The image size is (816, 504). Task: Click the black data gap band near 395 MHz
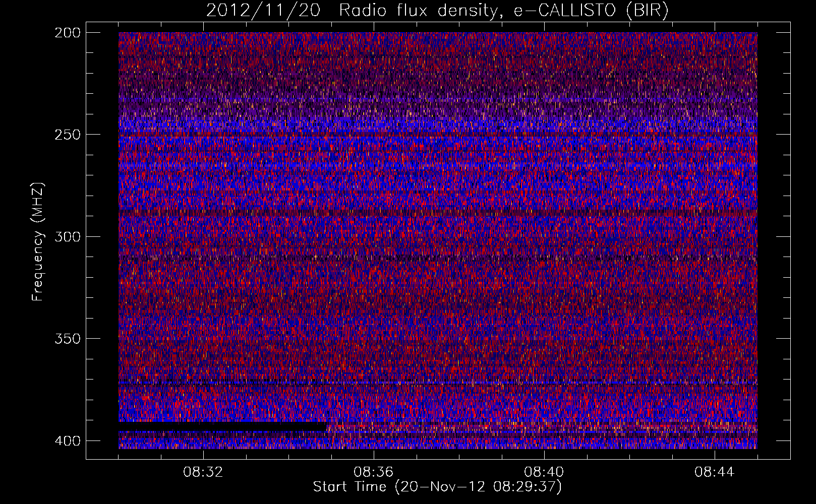222,427
